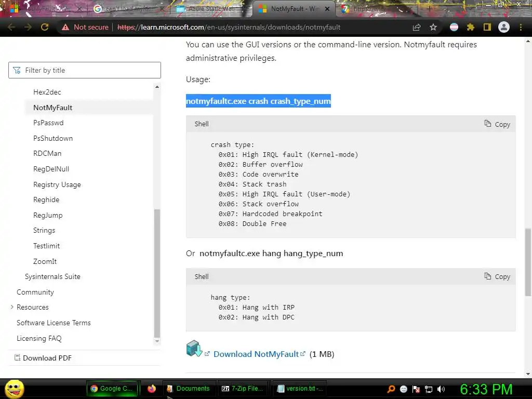
Task: Go back with the browser back arrow
Action: 11,27
